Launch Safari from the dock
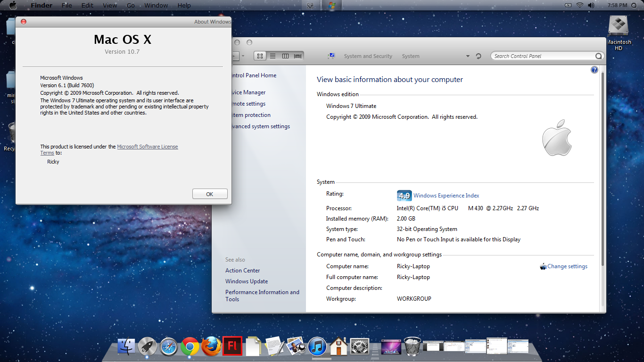The image size is (644, 362). (169, 347)
